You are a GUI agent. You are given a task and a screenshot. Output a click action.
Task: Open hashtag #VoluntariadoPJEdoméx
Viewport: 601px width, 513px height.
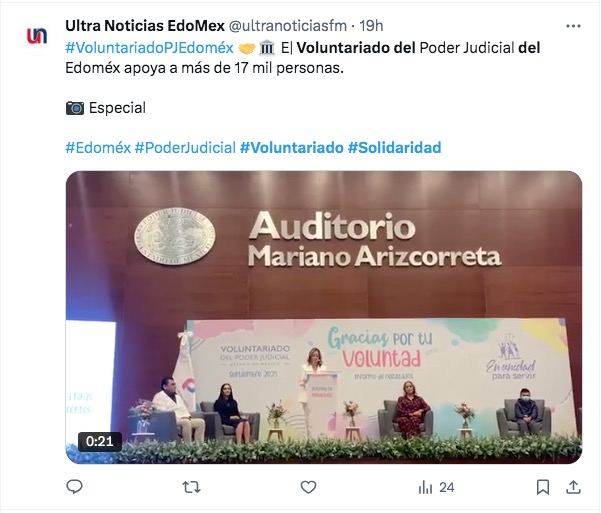point(149,48)
